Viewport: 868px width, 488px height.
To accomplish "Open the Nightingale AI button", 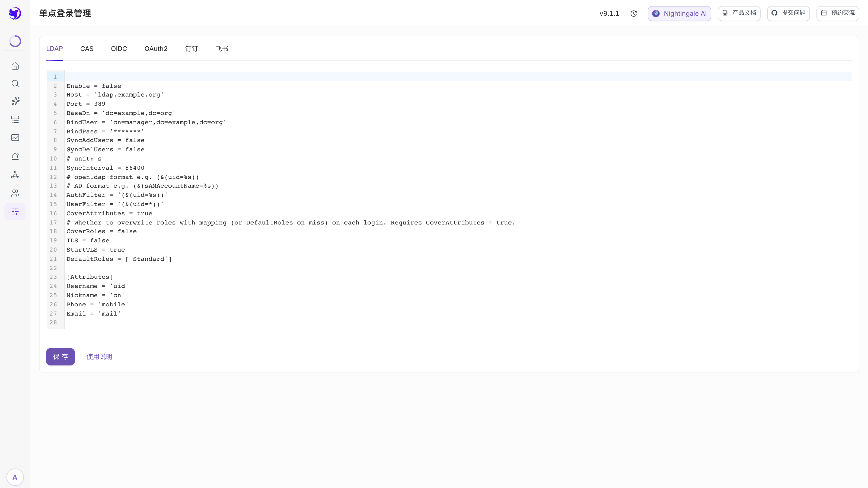I will coord(679,14).
